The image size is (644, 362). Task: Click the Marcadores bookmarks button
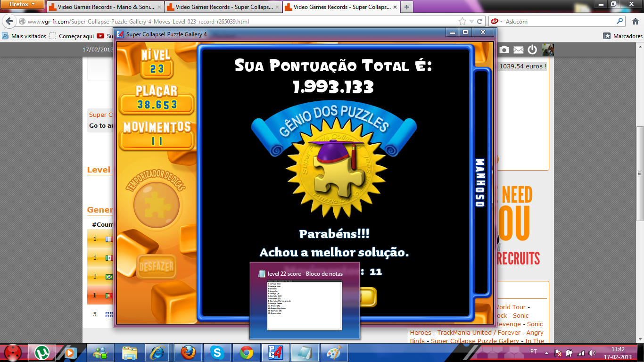(x=623, y=36)
